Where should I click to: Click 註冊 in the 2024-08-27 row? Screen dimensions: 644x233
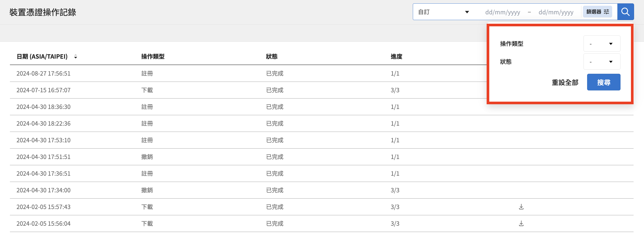[147, 73]
